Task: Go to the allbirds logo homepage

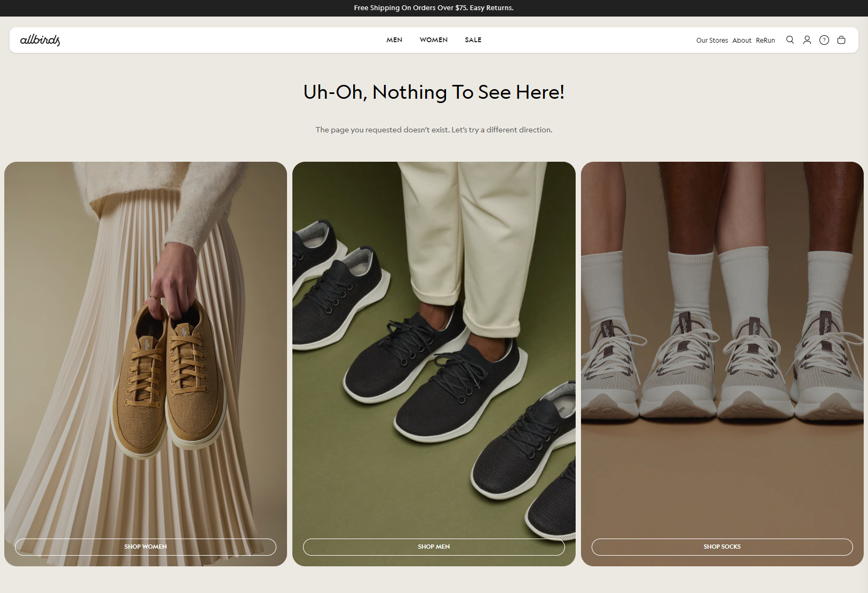Action: tap(40, 40)
